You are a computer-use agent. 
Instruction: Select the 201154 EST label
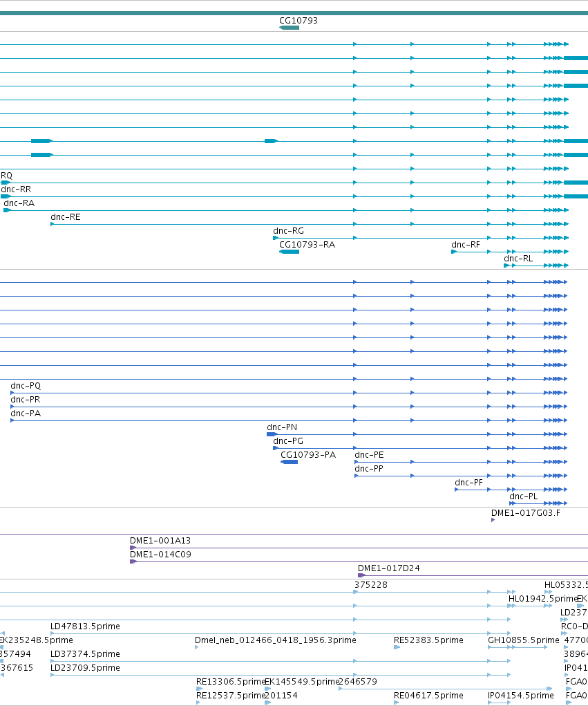(x=281, y=696)
